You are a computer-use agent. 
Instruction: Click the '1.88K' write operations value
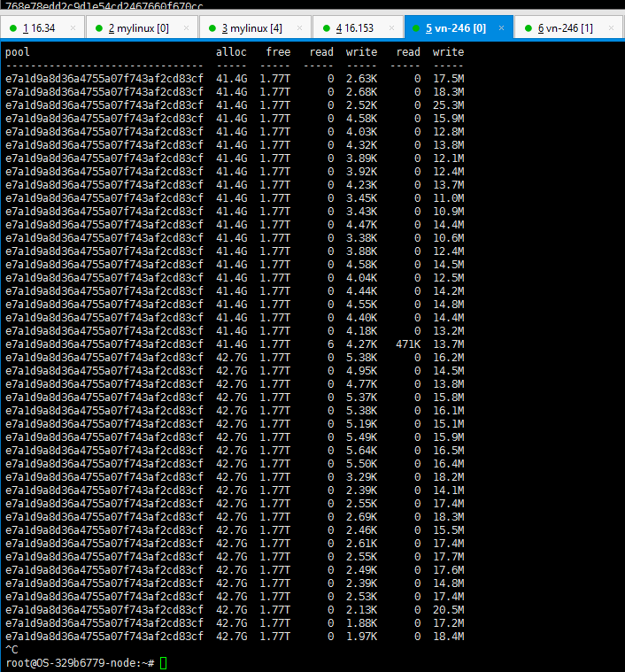click(x=361, y=623)
